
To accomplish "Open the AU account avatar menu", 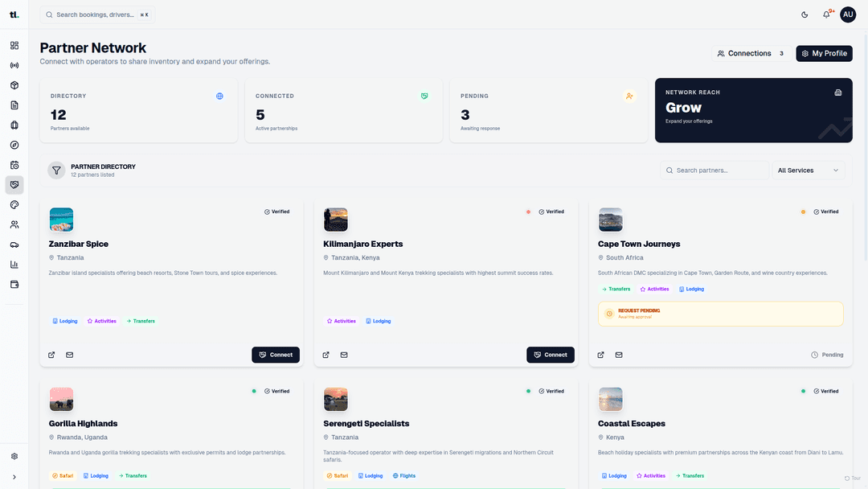I will pos(847,14).
